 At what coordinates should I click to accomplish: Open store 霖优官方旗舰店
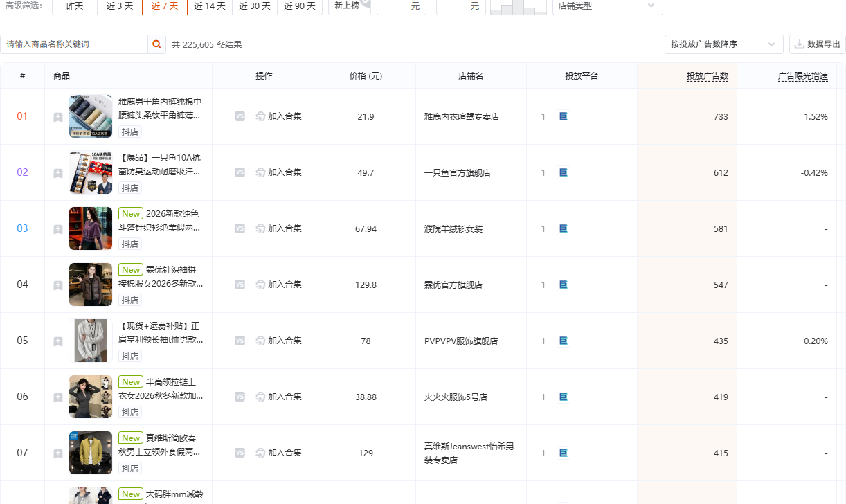(453, 285)
